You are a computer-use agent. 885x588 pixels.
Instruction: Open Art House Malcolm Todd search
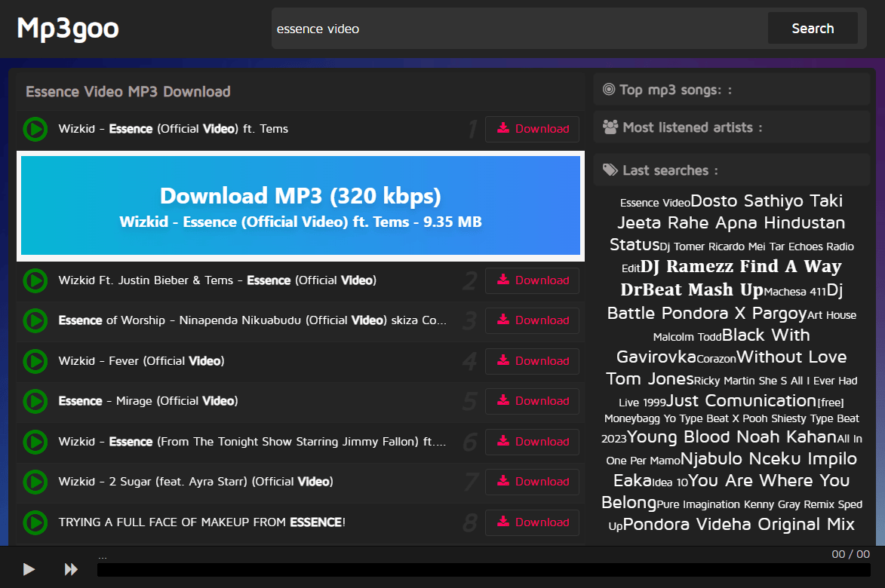[x=831, y=315]
